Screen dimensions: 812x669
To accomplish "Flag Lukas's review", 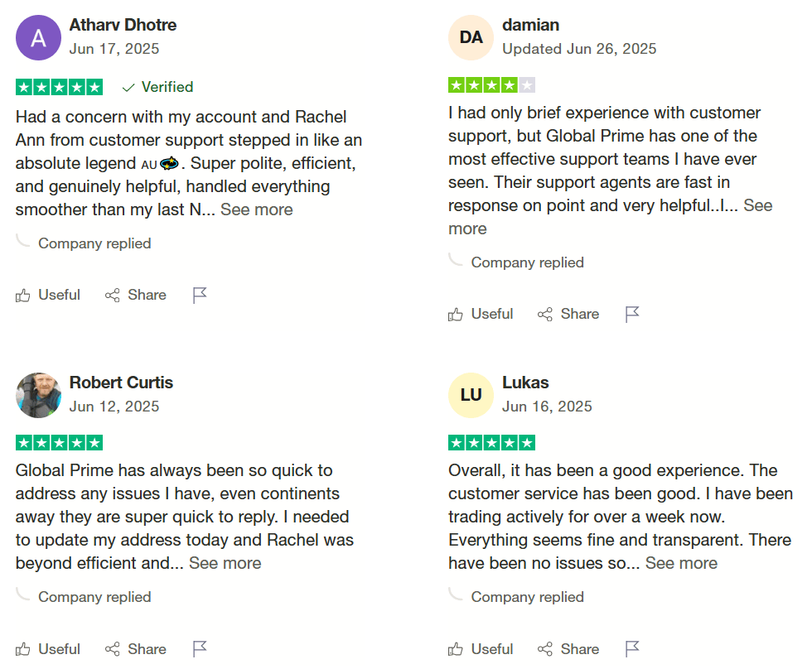I will pos(632,649).
